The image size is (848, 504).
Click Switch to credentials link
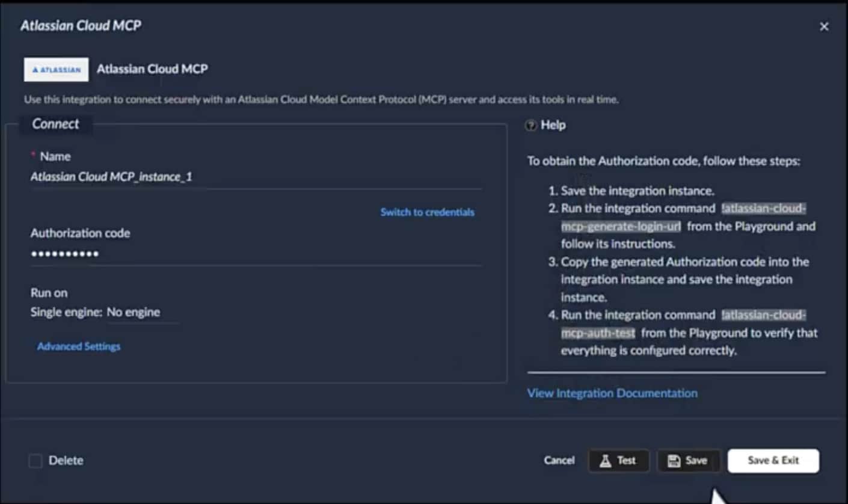point(427,212)
